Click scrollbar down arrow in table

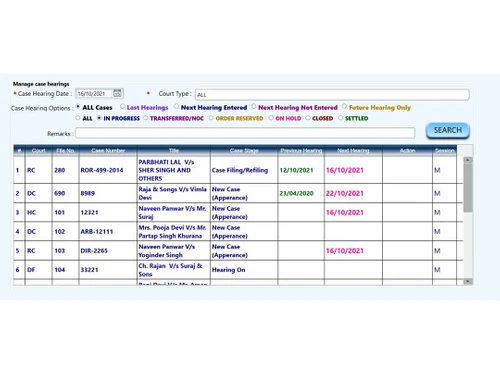click(x=468, y=282)
